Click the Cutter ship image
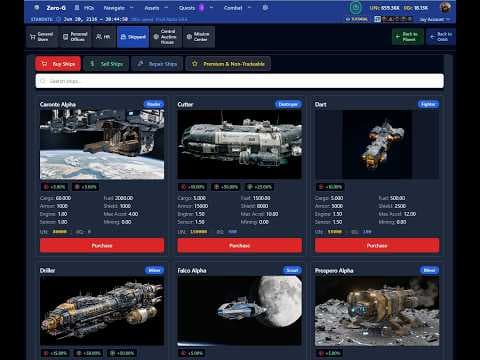 pos(239,144)
